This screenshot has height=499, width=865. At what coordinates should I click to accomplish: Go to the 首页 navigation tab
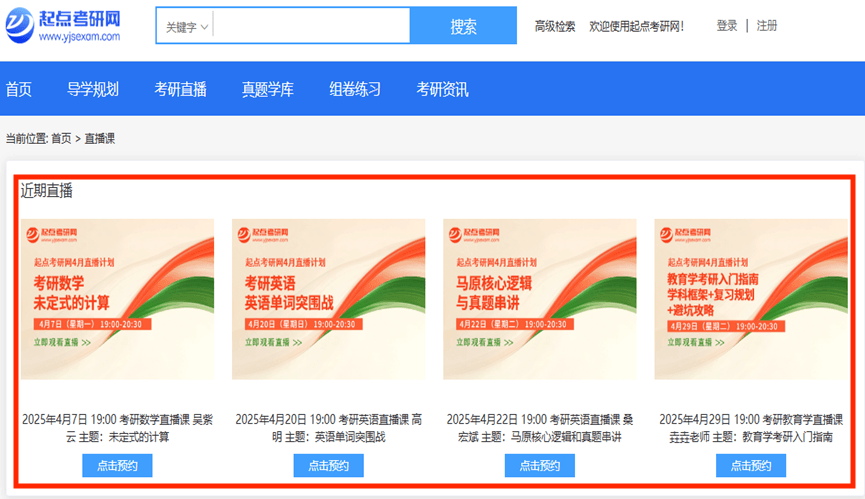pos(19,89)
